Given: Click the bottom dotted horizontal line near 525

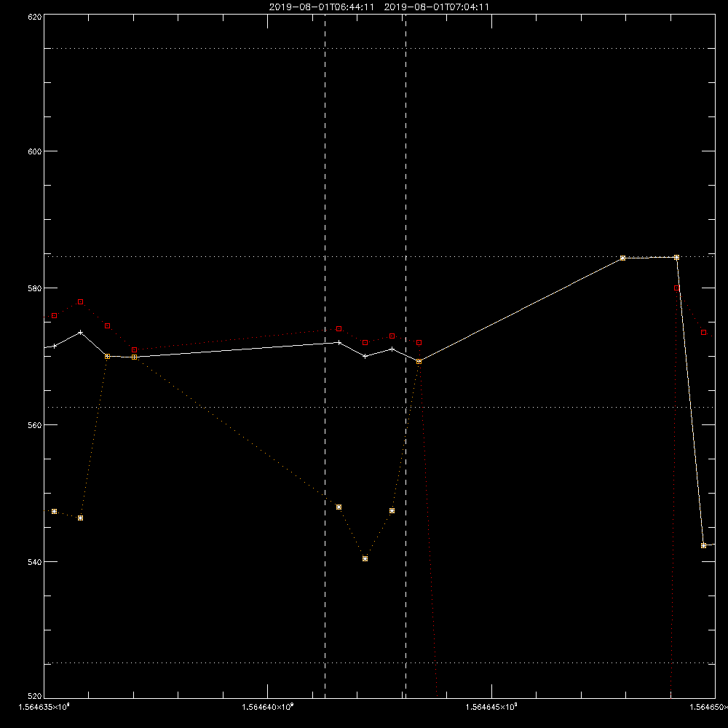Looking at the screenshot, I should 379,663.
